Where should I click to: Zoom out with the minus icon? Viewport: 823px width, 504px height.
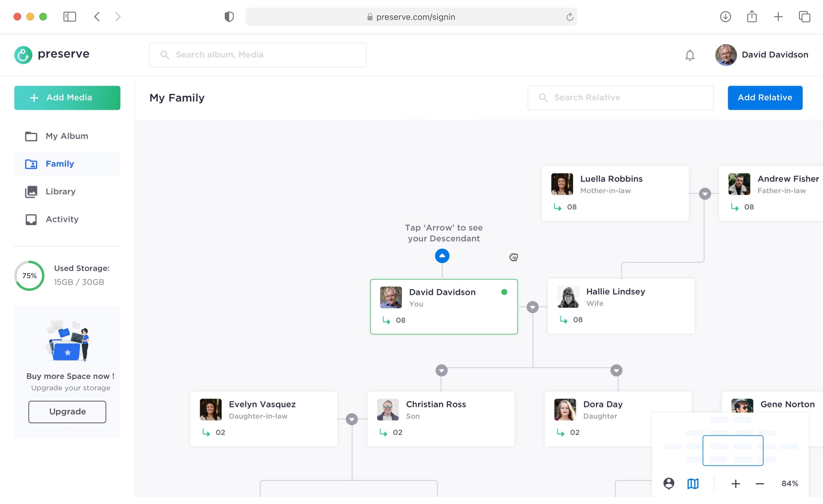[760, 484]
